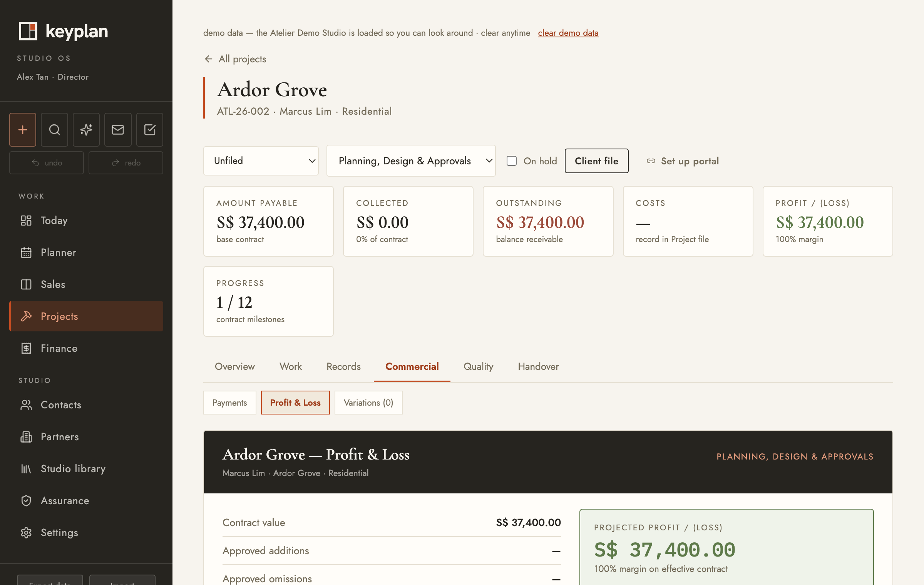924x585 pixels.
Task: Open the mail envelope icon
Action: (118, 130)
